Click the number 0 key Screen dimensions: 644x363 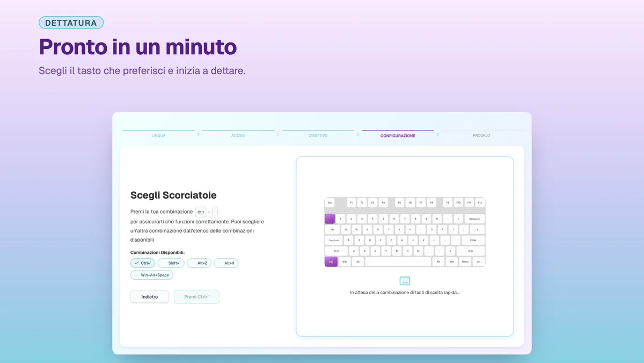click(x=437, y=219)
